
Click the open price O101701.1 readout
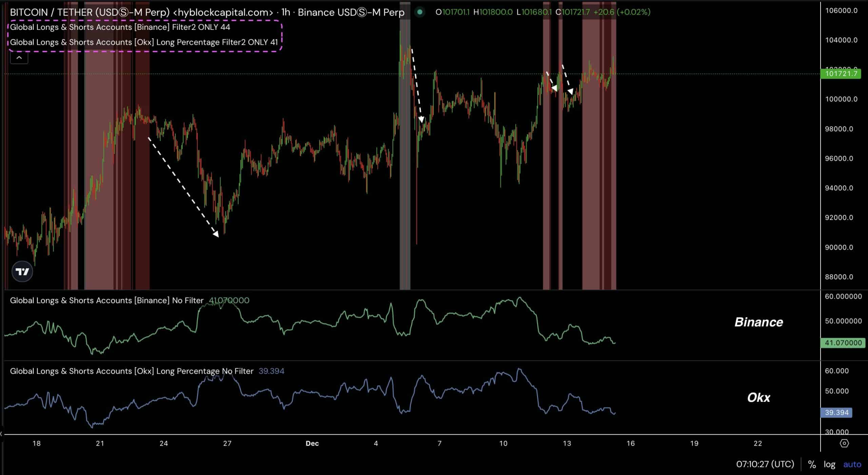452,12
